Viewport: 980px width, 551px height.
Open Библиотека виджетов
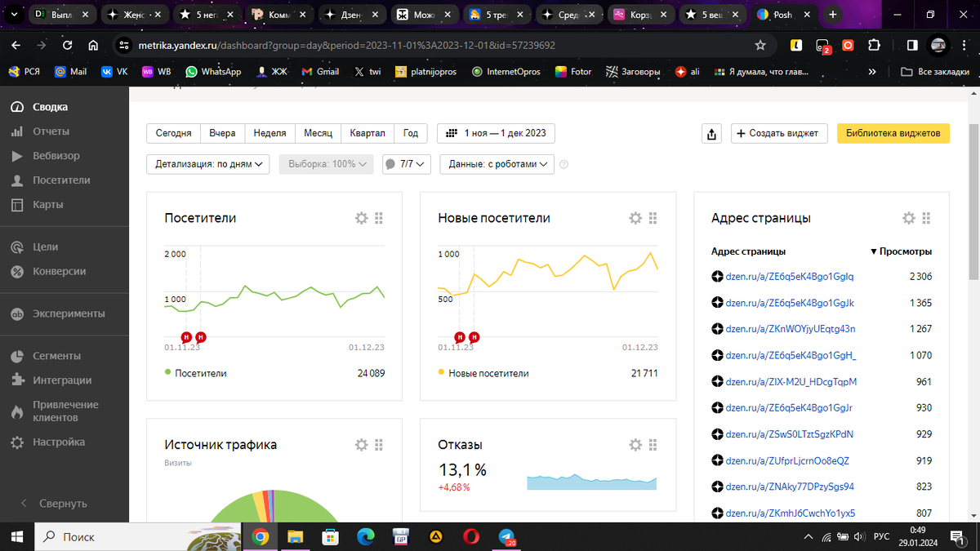pyautogui.click(x=893, y=133)
